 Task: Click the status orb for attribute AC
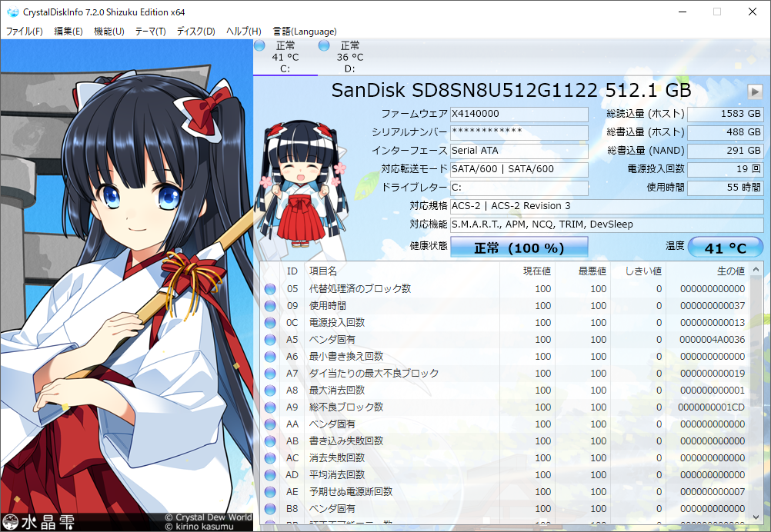(x=270, y=458)
